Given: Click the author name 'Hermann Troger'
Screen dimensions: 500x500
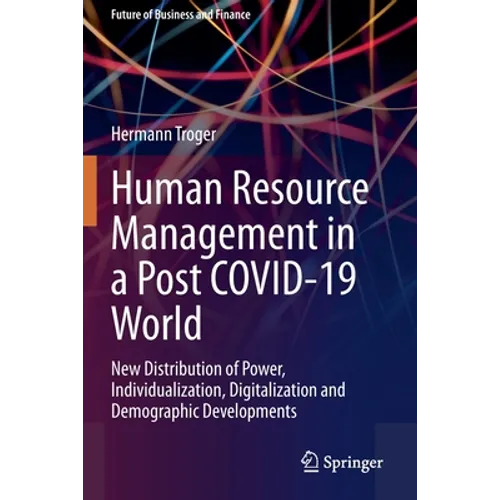Looking at the screenshot, I should pos(164,135).
